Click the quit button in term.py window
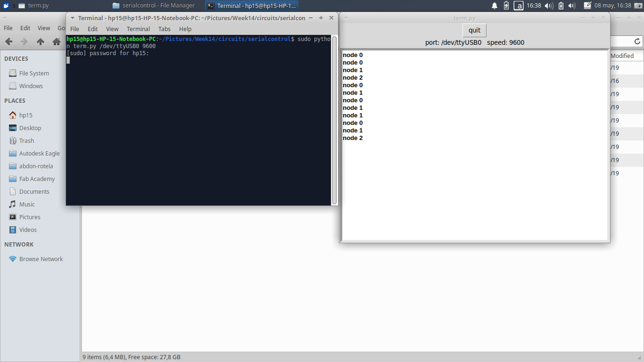644x362 pixels. (474, 30)
